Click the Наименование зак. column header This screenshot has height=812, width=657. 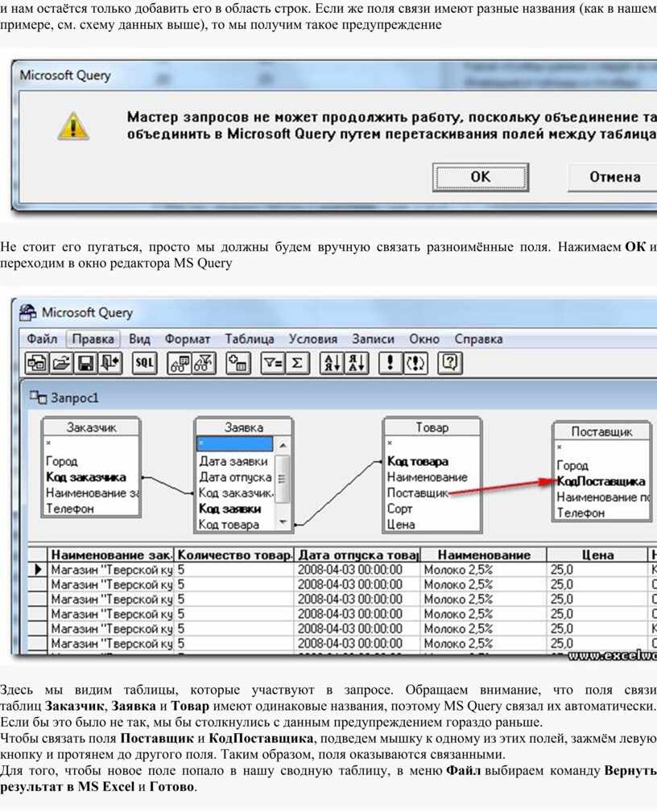pos(111,554)
